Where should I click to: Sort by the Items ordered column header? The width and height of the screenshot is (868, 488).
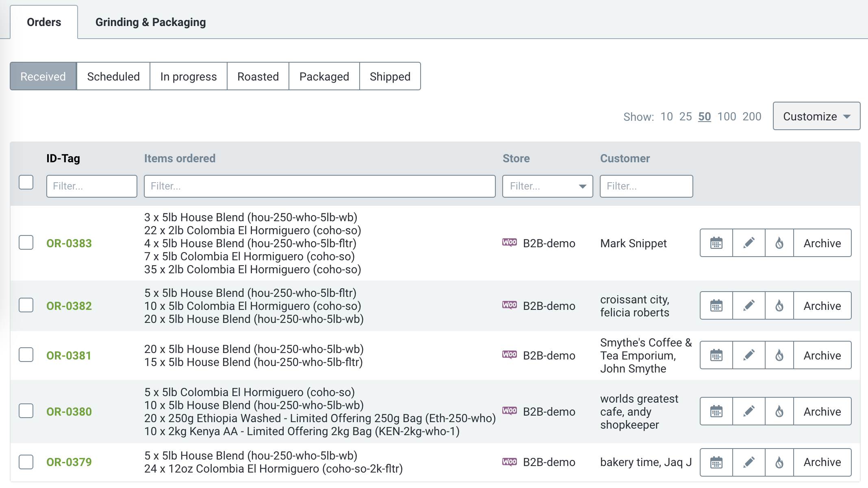pos(180,158)
